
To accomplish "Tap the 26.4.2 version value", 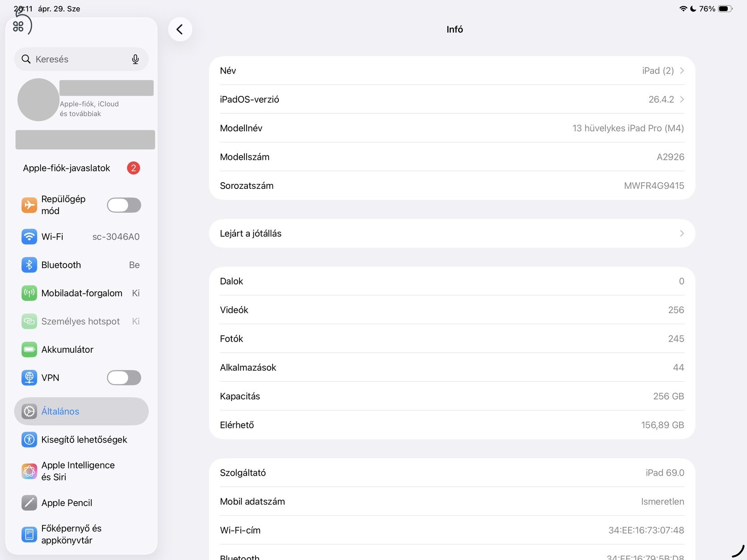I will pos(661,99).
